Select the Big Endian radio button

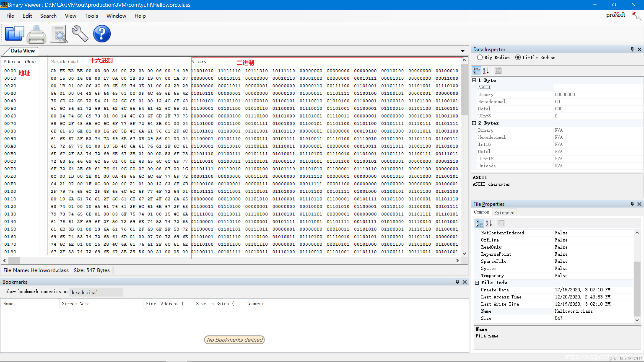pos(480,57)
